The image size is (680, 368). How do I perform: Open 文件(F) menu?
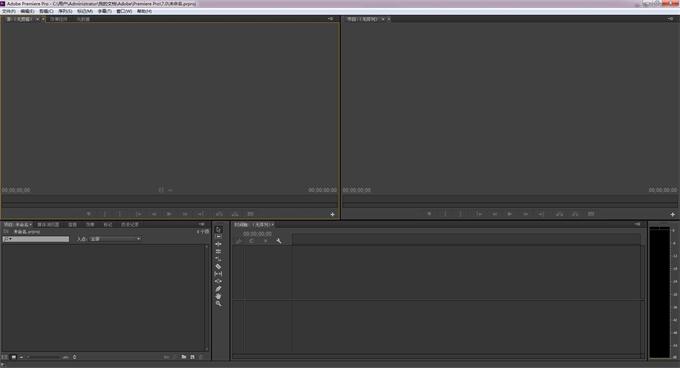pyautogui.click(x=9, y=11)
